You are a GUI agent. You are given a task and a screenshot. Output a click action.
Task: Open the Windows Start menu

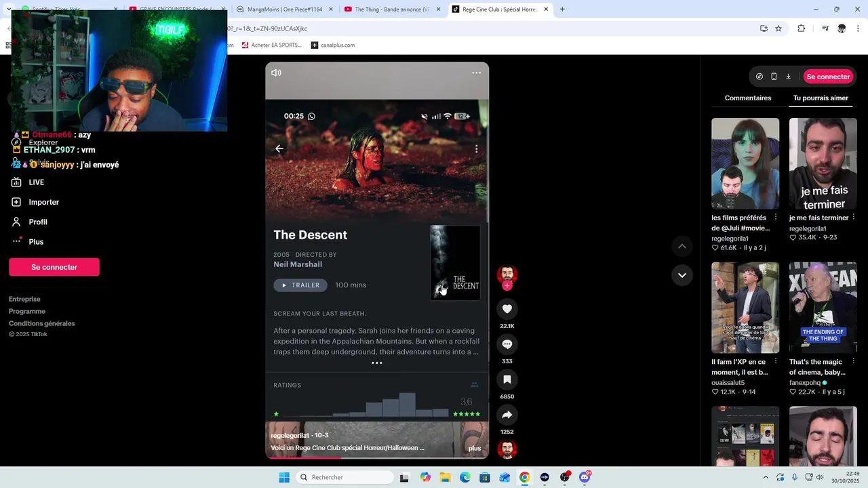(x=284, y=477)
